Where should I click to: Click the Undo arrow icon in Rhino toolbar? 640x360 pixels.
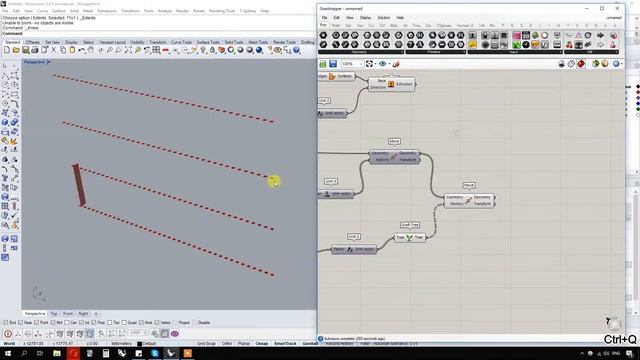pyautogui.click(x=82, y=50)
